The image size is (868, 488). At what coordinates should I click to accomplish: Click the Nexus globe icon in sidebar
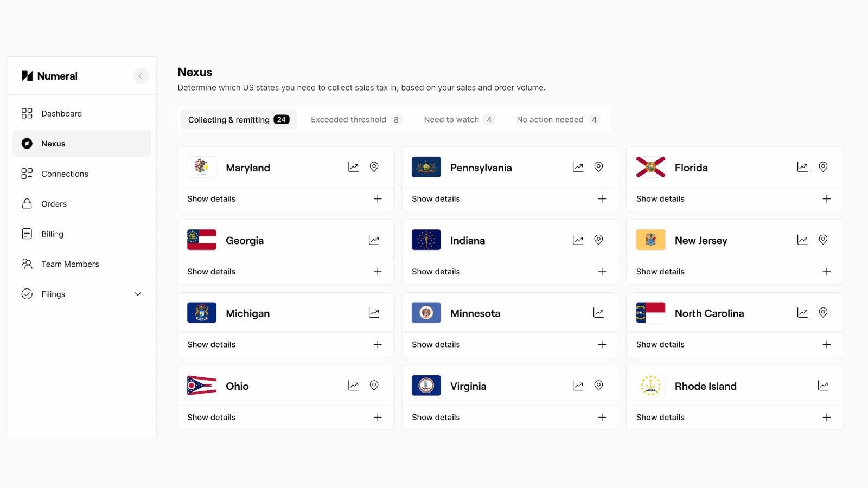(x=27, y=143)
